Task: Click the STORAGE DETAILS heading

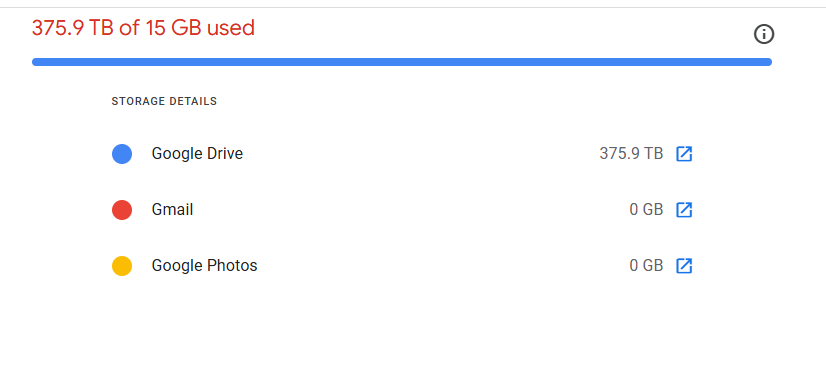Action: coord(164,101)
